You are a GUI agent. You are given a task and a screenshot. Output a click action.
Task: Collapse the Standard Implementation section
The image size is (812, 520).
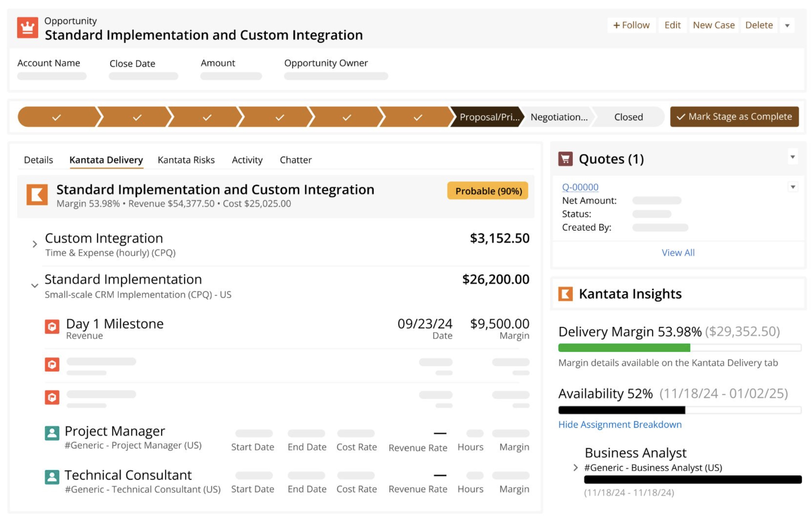35,286
